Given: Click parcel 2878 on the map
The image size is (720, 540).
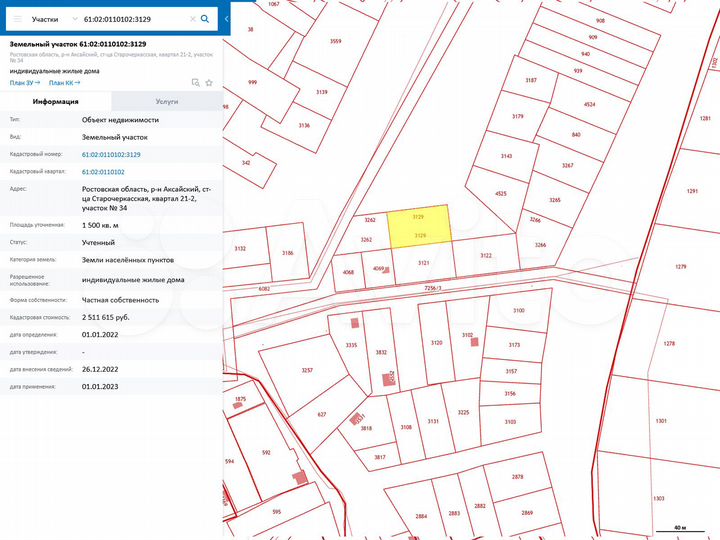Looking at the screenshot, I should pos(518,477).
